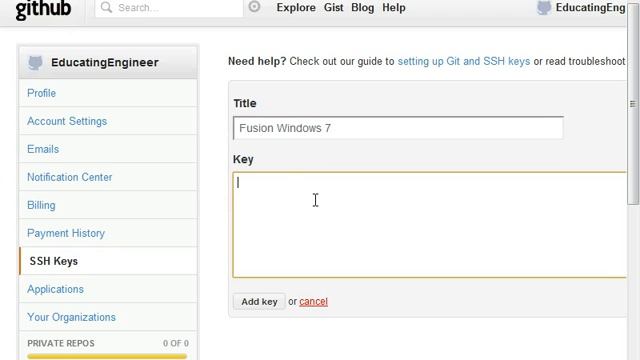
Task: Follow the setting up Git and SSH keys link
Action: click(464, 61)
